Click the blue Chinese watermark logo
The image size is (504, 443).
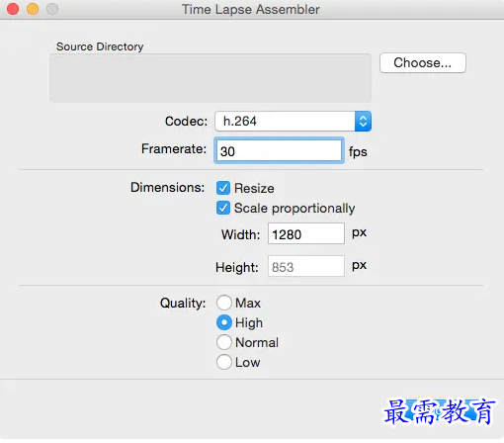click(x=439, y=411)
